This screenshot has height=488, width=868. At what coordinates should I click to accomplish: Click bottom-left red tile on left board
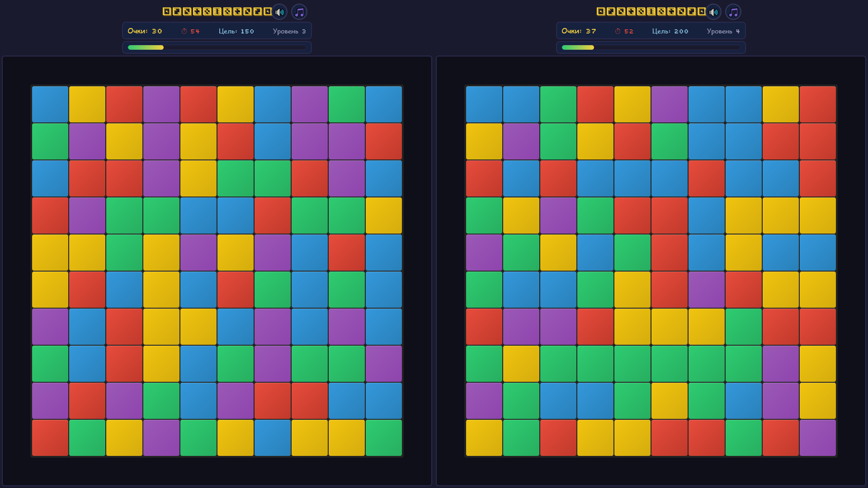(x=50, y=438)
